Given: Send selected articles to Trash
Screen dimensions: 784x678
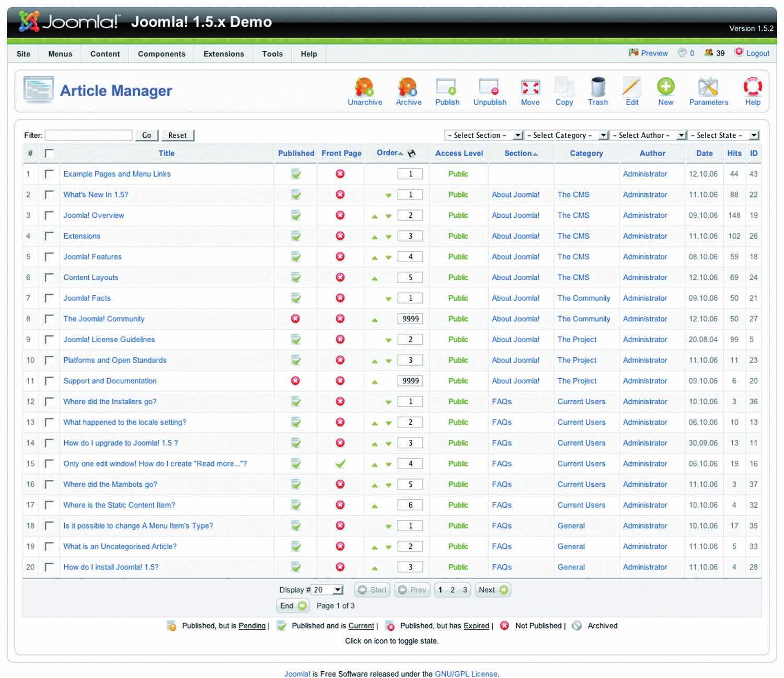Looking at the screenshot, I should (x=597, y=88).
